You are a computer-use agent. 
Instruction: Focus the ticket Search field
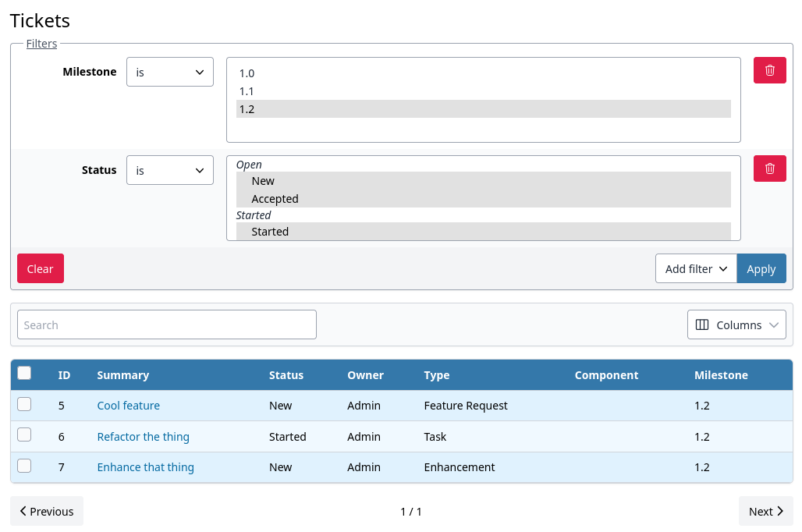click(167, 325)
